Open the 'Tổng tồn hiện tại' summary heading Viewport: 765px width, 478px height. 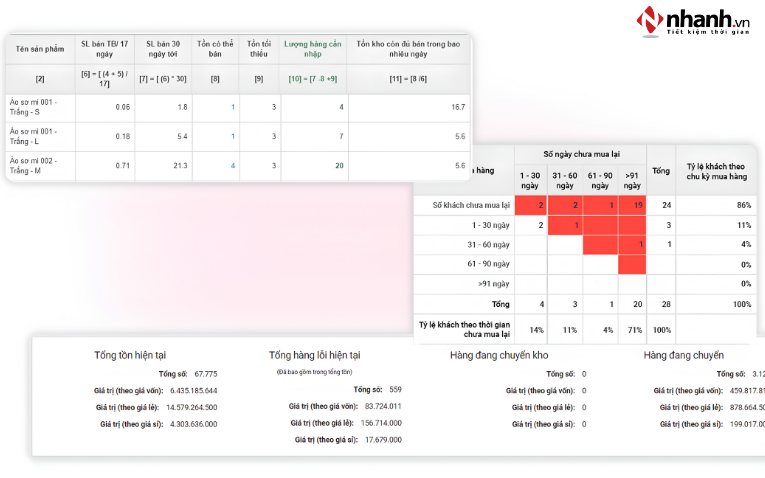(130, 355)
